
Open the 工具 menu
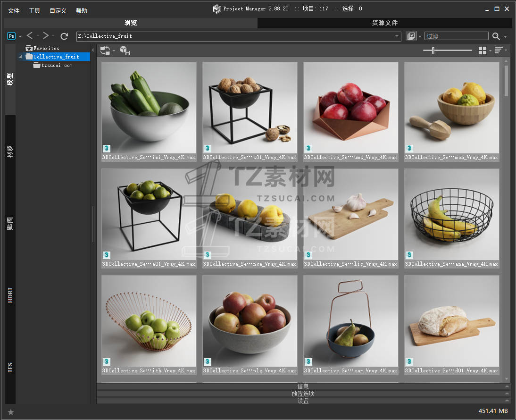point(34,10)
